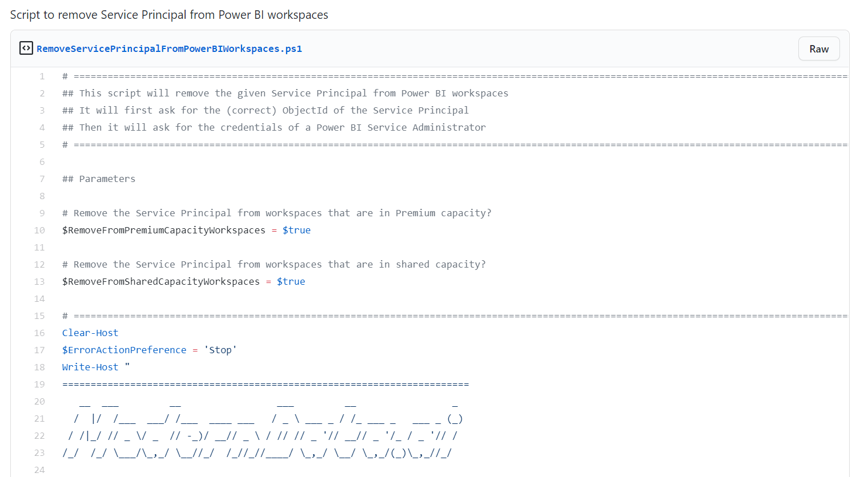Click the $RemoveFromSharedCapacityWorkspaces variable
The height and width of the screenshot is (477, 868).
tap(161, 282)
